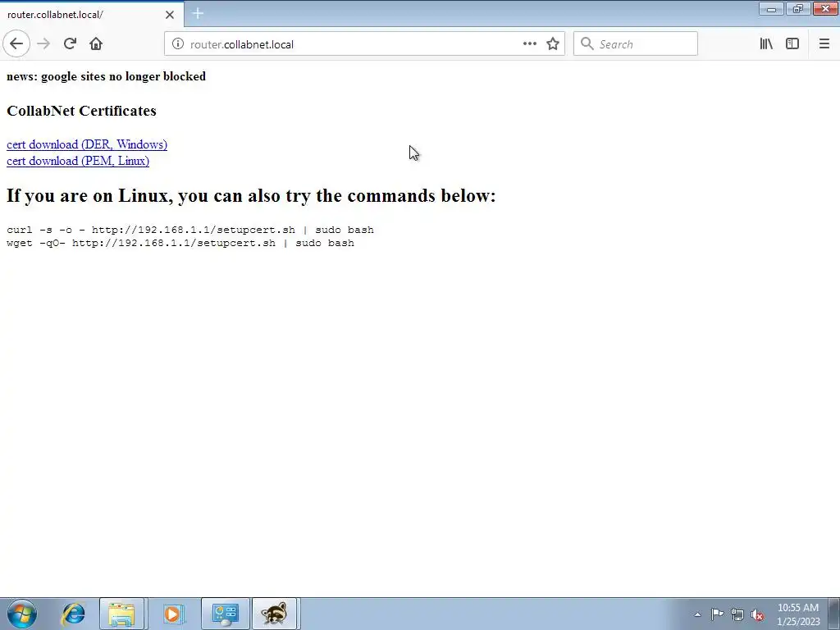Switch to the raccoon browser taskbar icon
This screenshot has width=840, height=630.
(275, 614)
